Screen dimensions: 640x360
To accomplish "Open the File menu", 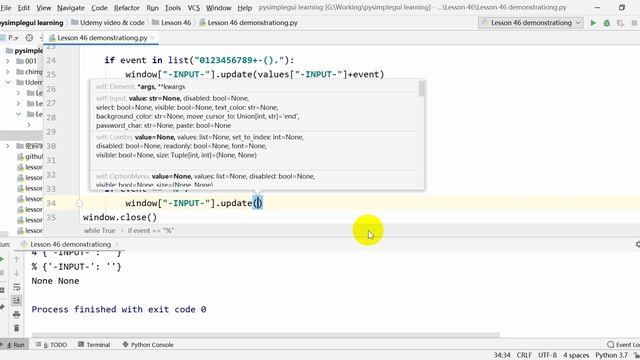I will point(6,8).
